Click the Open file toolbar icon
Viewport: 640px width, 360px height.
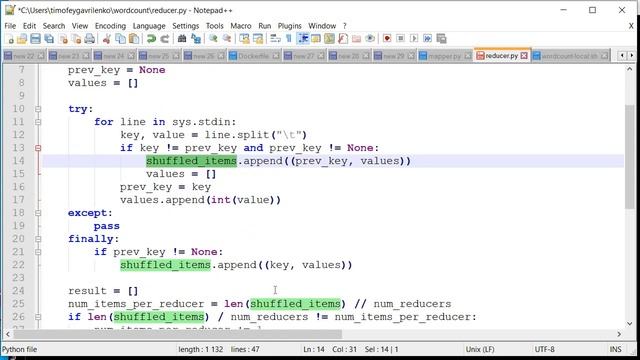click(x=22, y=39)
